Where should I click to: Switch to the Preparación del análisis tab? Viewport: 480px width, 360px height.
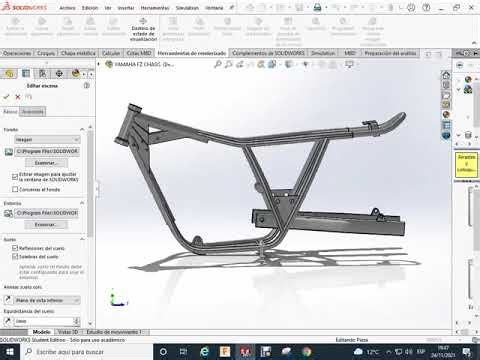tap(390, 53)
